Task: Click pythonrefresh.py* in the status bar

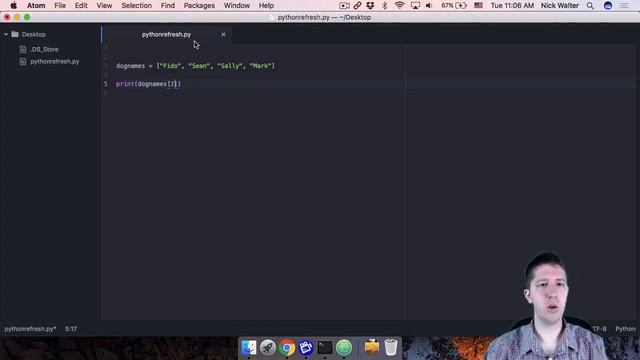Action: coord(30,329)
